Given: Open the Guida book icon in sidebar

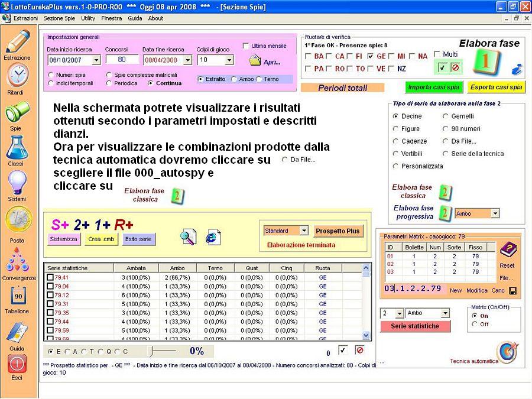Looking at the screenshot, I should pyautogui.click(x=17, y=332).
